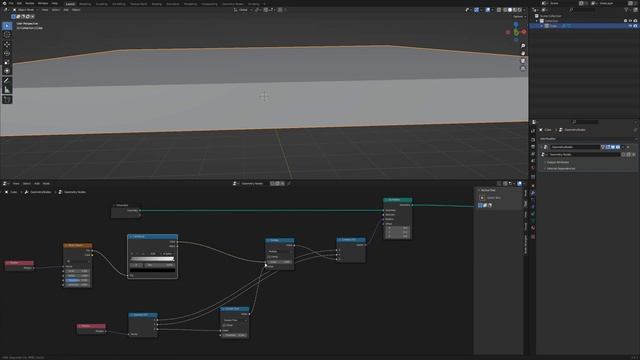Expand the Internal Dependencies subpanel
The height and width of the screenshot is (360, 640).
click(560, 169)
